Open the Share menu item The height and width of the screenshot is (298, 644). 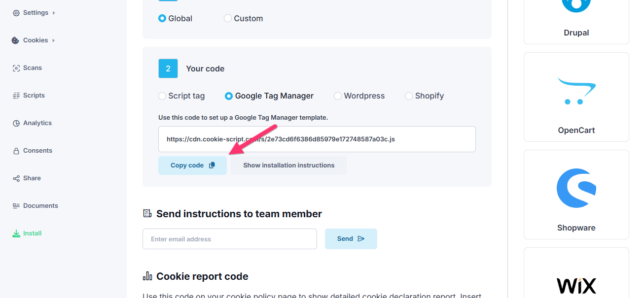point(32,178)
